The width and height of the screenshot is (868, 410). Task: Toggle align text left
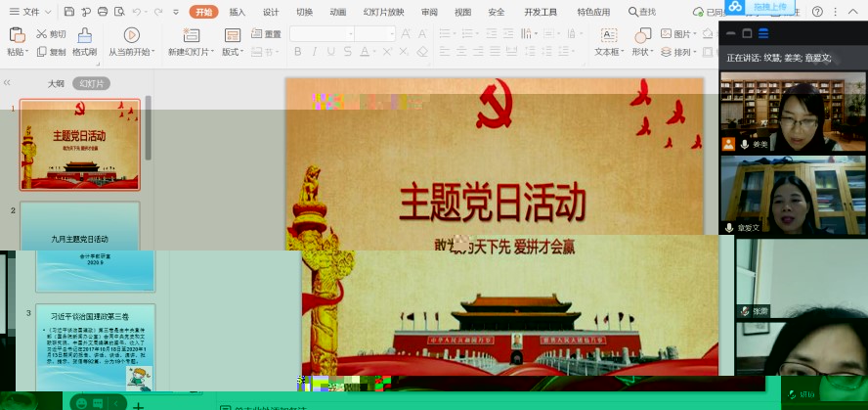coord(445,52)
